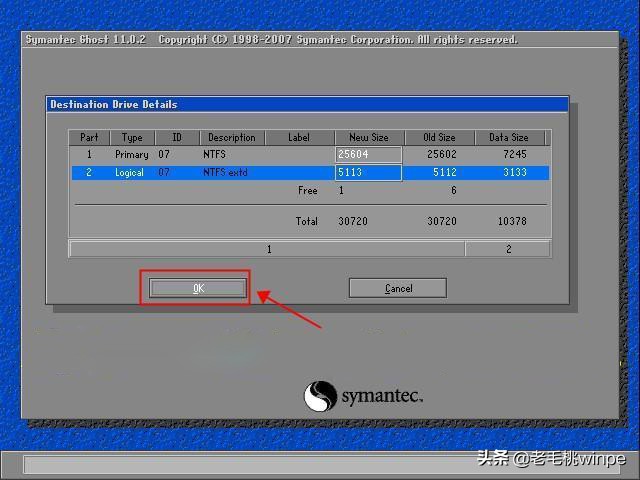Click the ID column header

(177, 138)
